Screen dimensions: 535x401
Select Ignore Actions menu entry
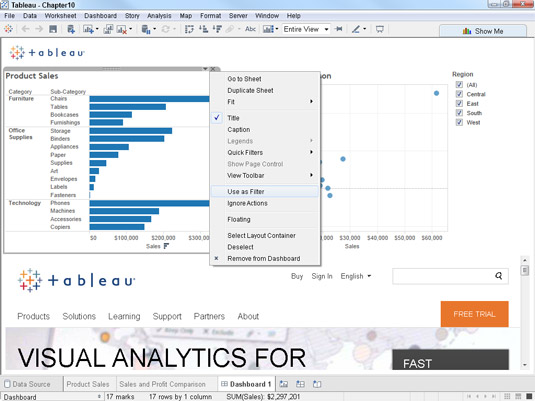tap(265, 203)
